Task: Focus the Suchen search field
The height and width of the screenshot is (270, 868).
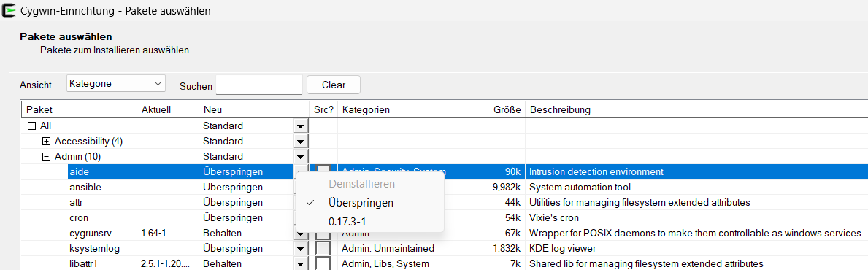Action: 259,85
